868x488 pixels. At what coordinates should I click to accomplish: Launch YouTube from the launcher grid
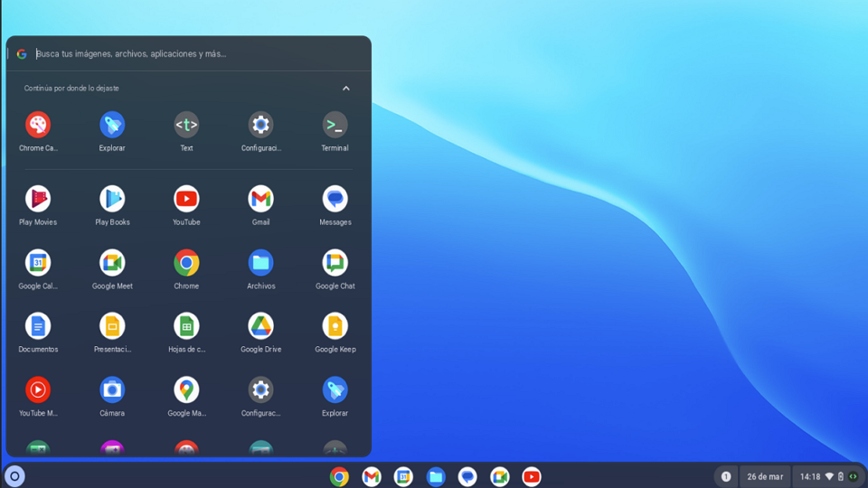click(186, 199)
